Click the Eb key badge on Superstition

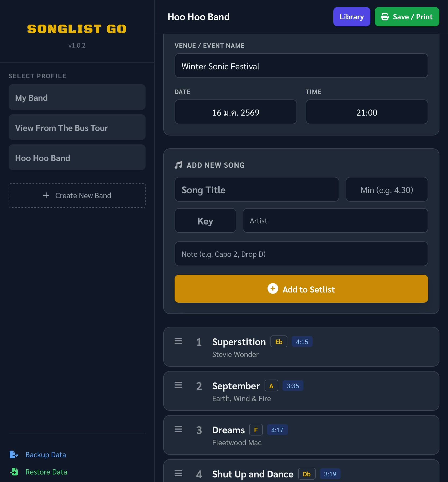click(279, 341)
